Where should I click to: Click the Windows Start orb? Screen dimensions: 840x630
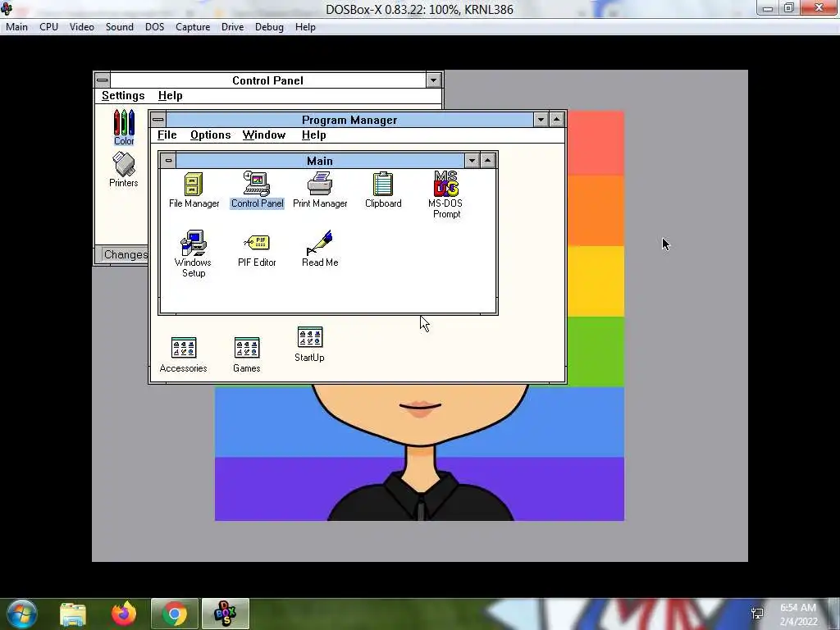[22, 614]
